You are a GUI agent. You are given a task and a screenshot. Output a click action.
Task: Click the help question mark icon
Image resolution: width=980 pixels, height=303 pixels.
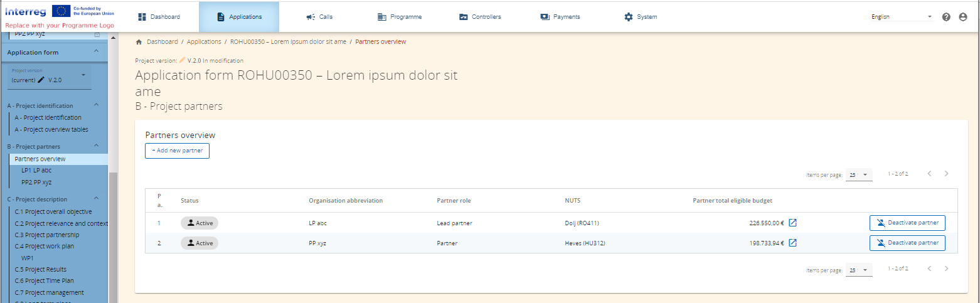946,17
